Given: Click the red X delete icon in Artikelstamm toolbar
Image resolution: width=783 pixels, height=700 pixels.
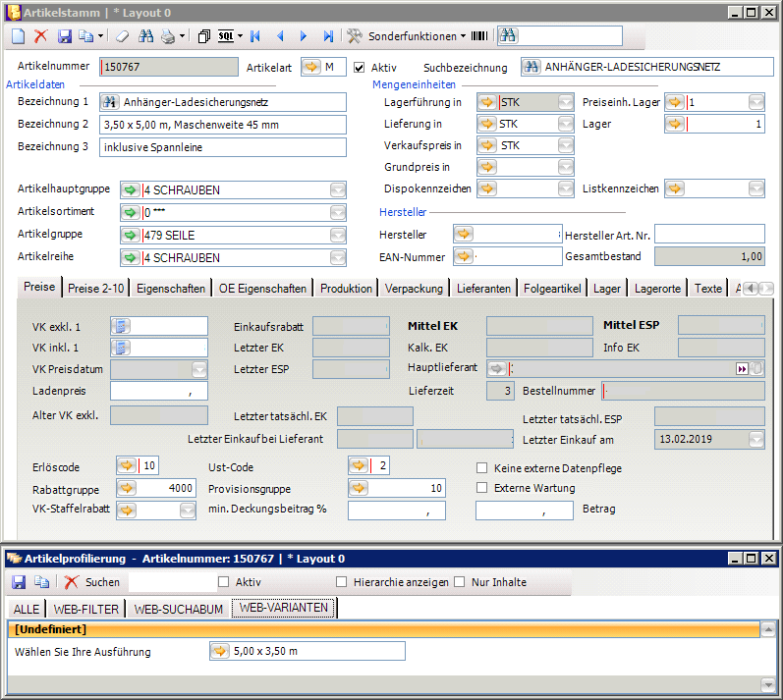Looking at the screenshot, I should click(x=40, y=36).
